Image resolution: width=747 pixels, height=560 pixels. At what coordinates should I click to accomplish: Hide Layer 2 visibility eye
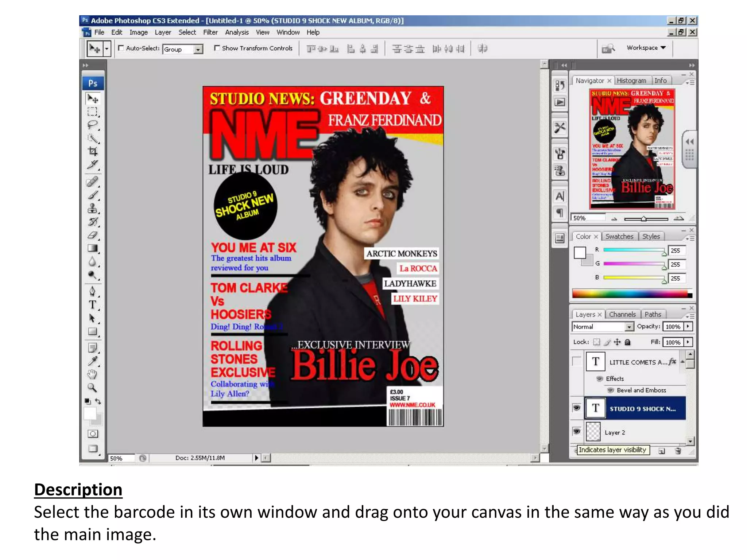(577, 431)
